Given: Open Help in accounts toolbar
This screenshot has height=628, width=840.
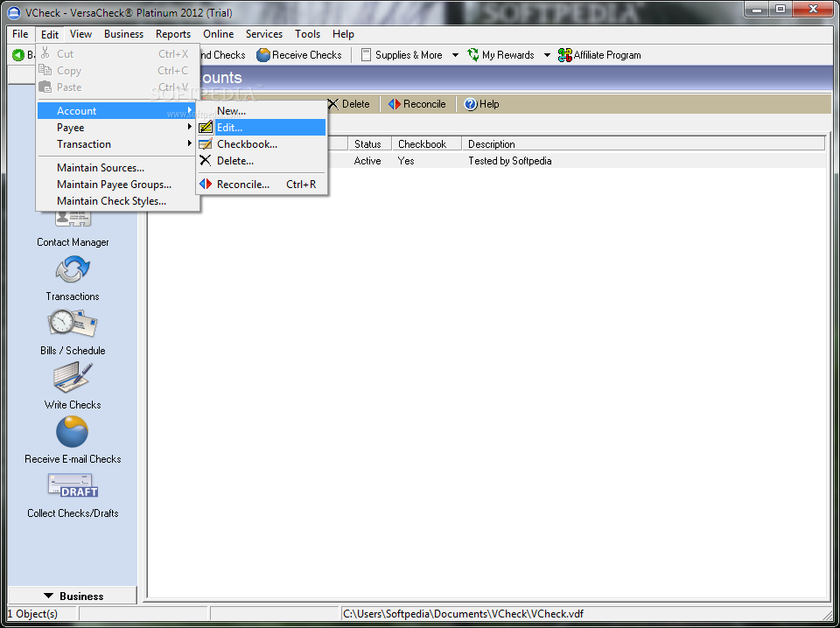Looking at the screenshot, I should click(481, 104).
